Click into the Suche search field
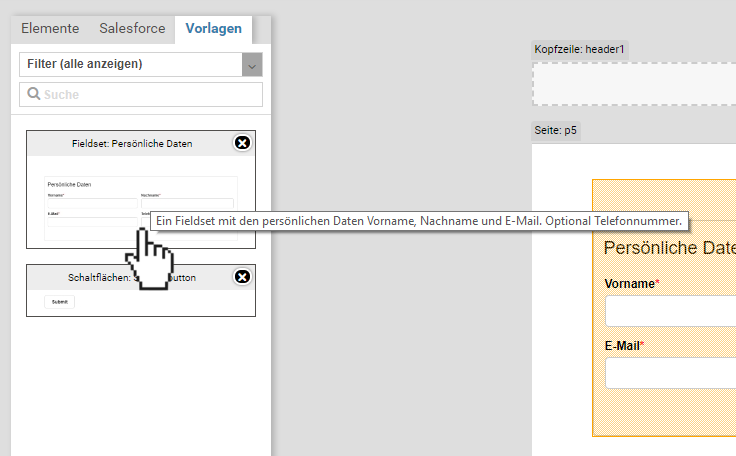This screenshot has width=736, height=456. pyautogui.click(x=150, y=94)
